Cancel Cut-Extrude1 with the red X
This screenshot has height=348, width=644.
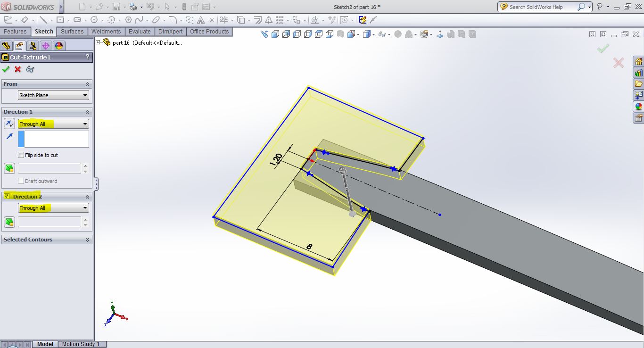coord(18,69)
